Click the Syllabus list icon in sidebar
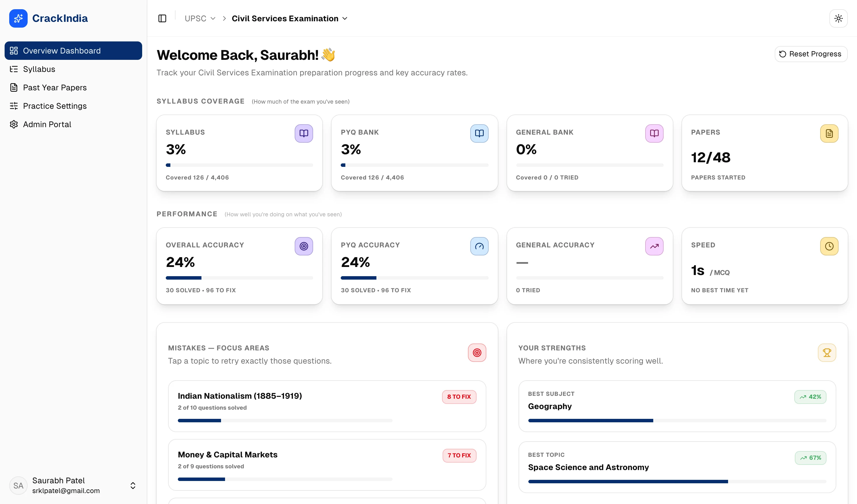This screenshot has height=504, width=857. click(x=14, y=69)
